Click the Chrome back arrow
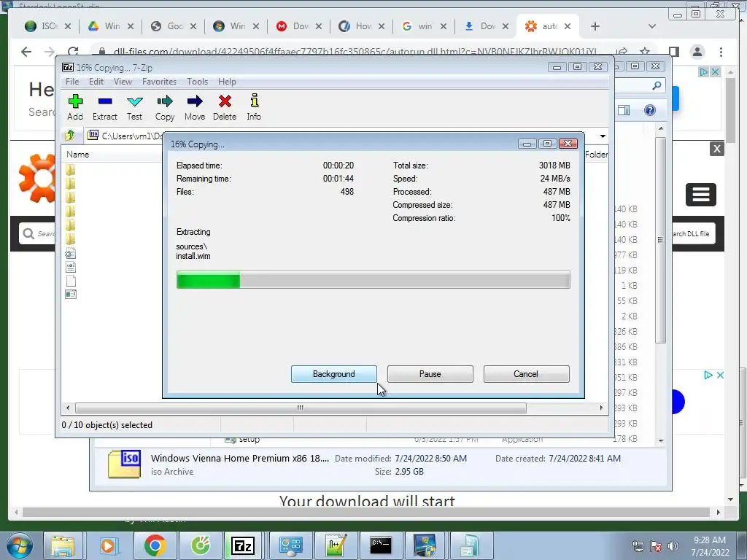The width and height of the screenshot is (747, 560). pyautogui.click(x=26, y=52)
